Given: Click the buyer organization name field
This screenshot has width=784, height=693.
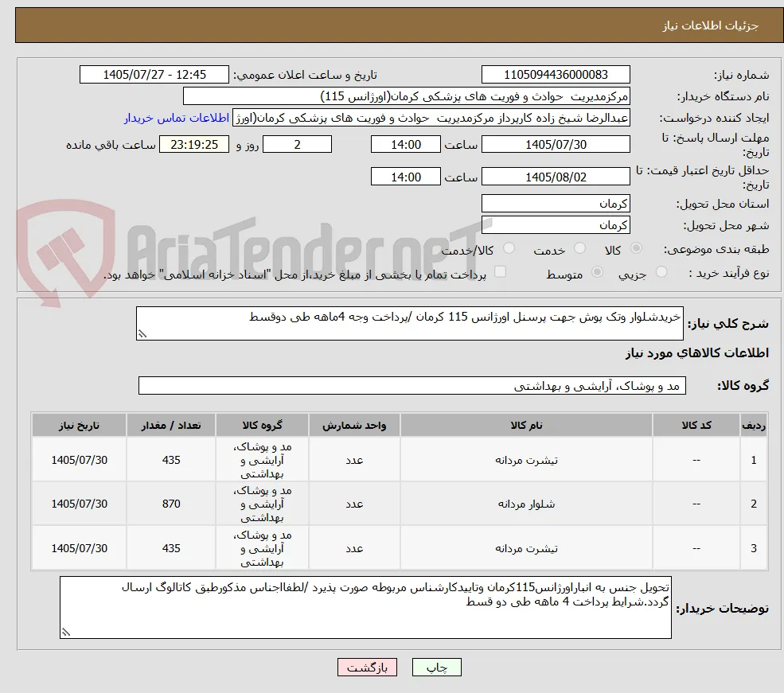Looking at the screenshot, I should (407, 96).
